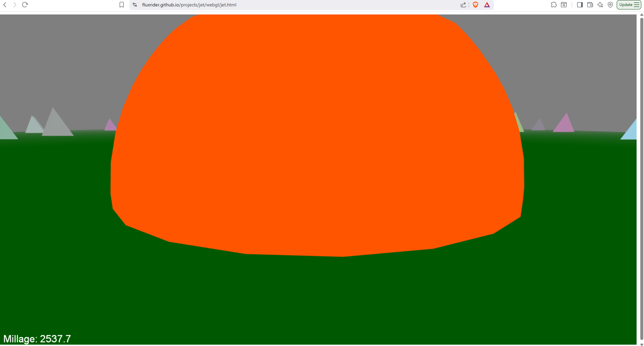Click the scrollbar up arrow
The height and width of the screenshot is (346, 644).
coord(641,15)
